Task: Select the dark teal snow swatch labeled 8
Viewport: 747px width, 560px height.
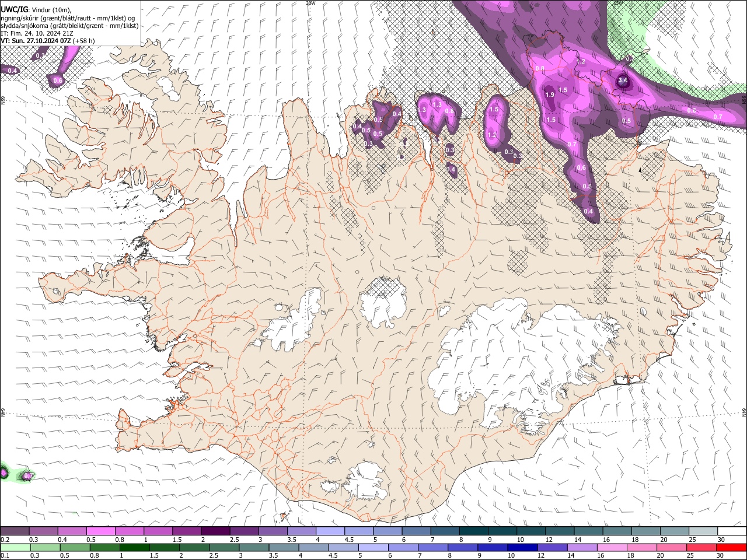Action: [x=473, y=531]
